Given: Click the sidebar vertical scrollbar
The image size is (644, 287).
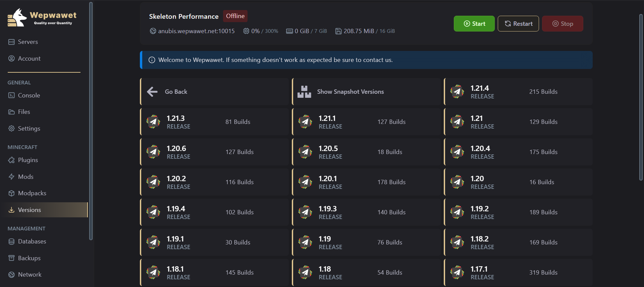Looking at the screenshot, I should [91, 121].
